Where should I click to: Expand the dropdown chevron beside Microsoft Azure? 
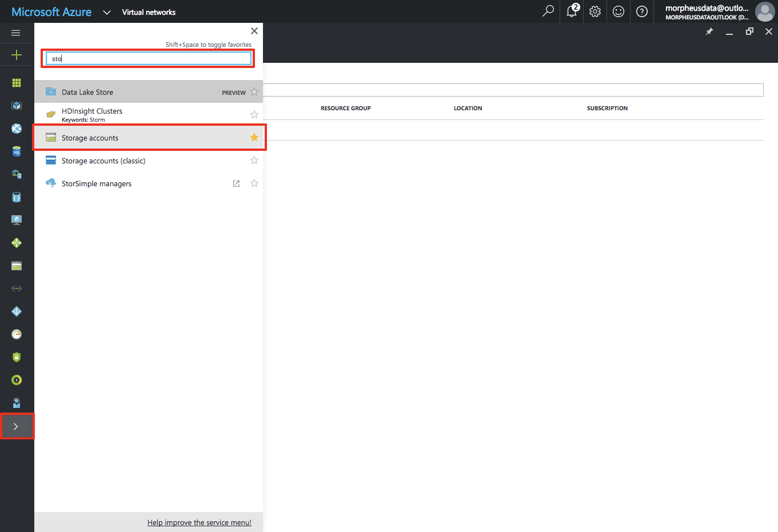point(107,12)
